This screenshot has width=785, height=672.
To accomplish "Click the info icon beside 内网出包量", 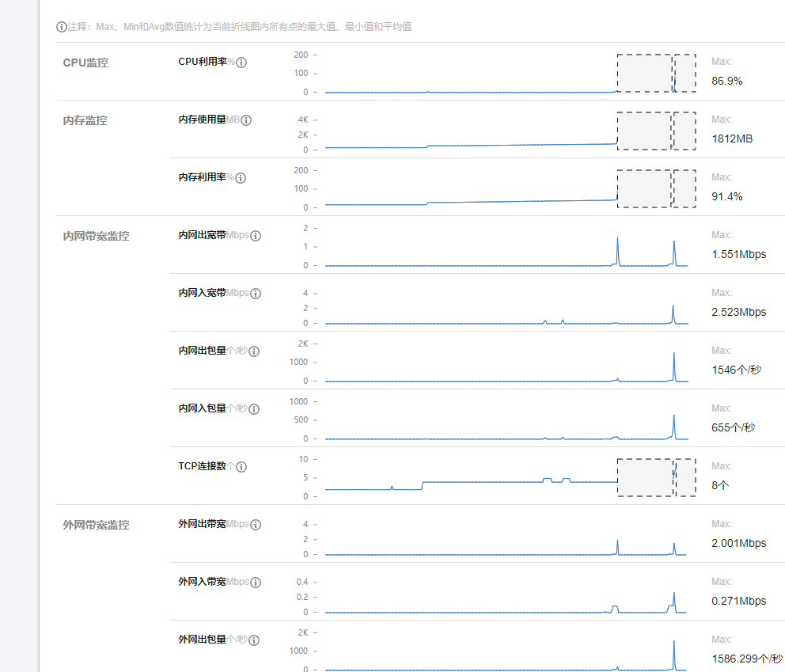I will pos(254,351).
